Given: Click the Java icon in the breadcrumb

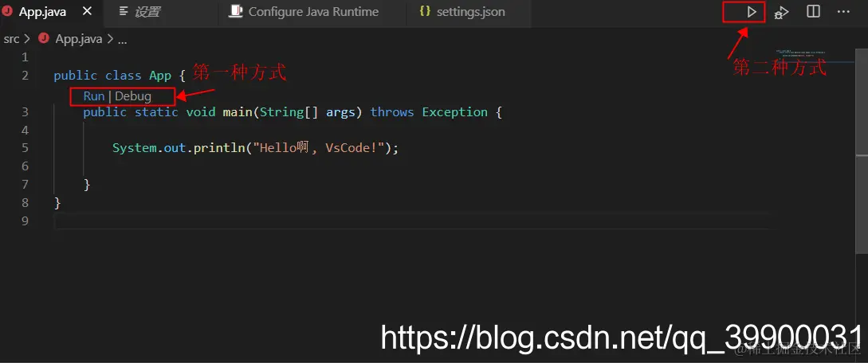Looking at the screenshot, I should click(x=44, y=39).
